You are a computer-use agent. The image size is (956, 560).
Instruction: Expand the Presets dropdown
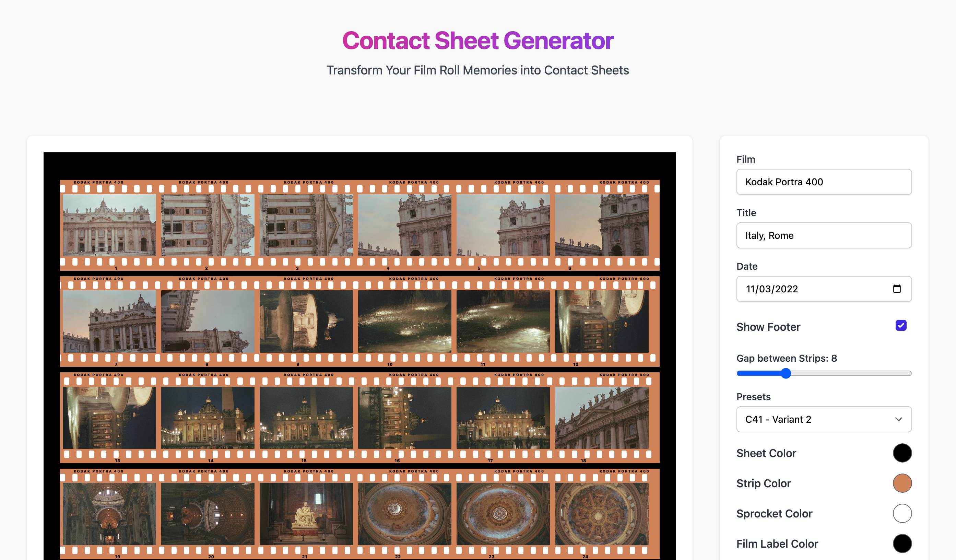(824, 419)
